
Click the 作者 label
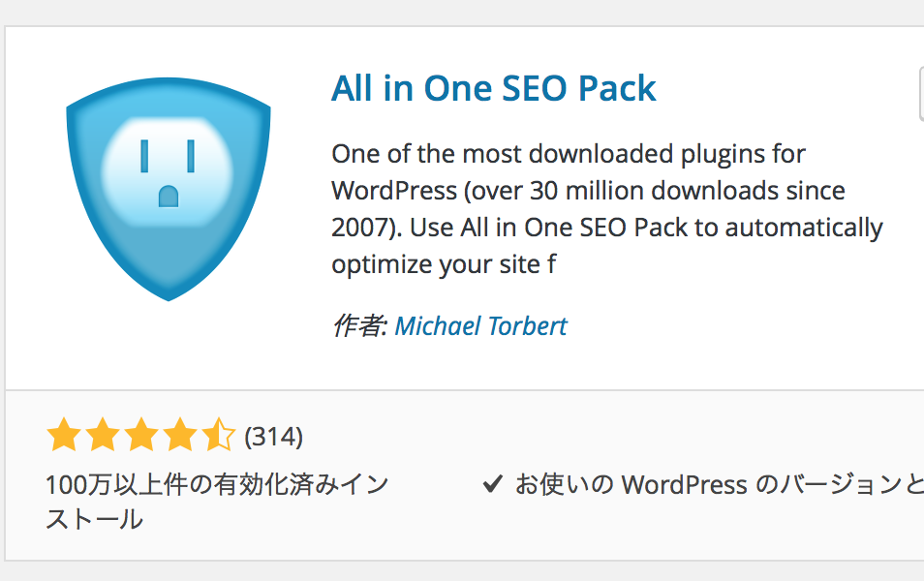tap(359, 326)
